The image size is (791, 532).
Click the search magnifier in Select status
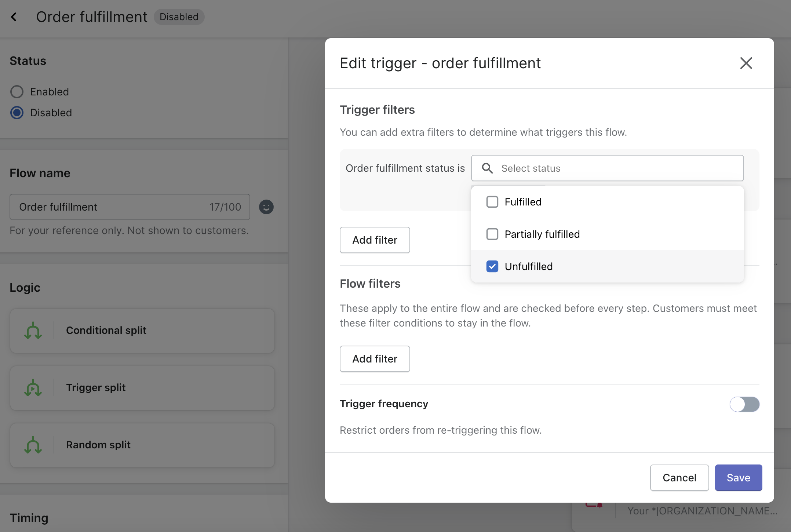(x=487, y=168)
